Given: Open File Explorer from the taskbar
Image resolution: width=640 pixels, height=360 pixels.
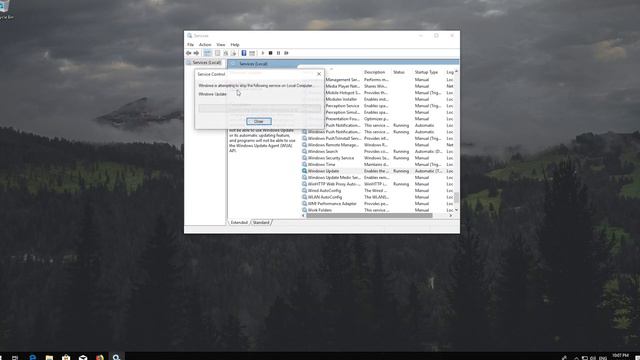Looking at the screenshot, I should click(x=49, y=357).
